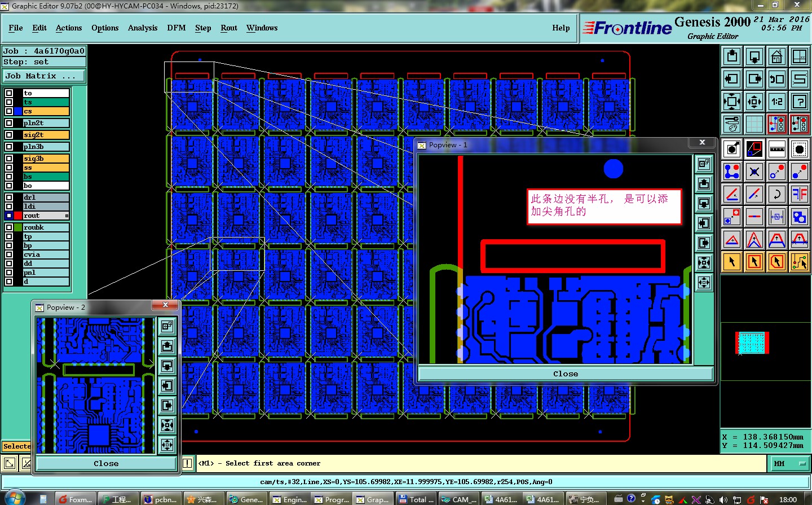The image size is (812, 505).
Task: Click the red color swatch of rout layer
Action: [19, 216]
